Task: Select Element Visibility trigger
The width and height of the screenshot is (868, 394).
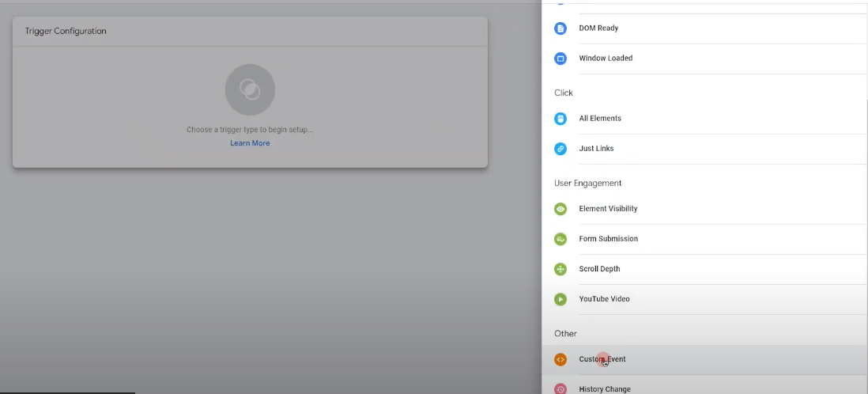Action: 704,209
